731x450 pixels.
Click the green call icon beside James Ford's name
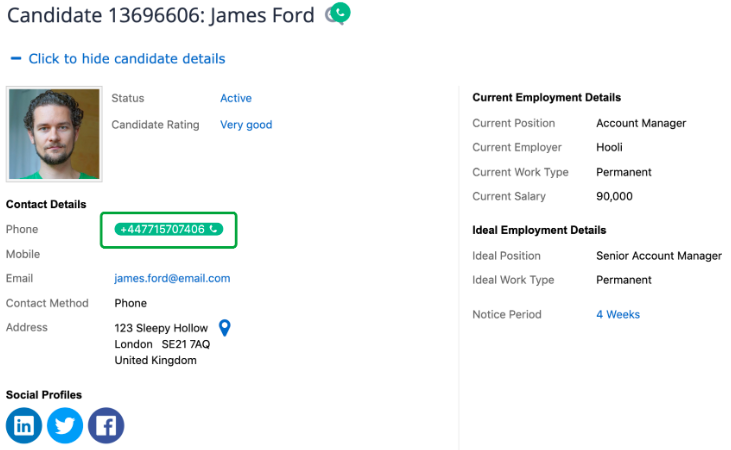tap(340, 13)
